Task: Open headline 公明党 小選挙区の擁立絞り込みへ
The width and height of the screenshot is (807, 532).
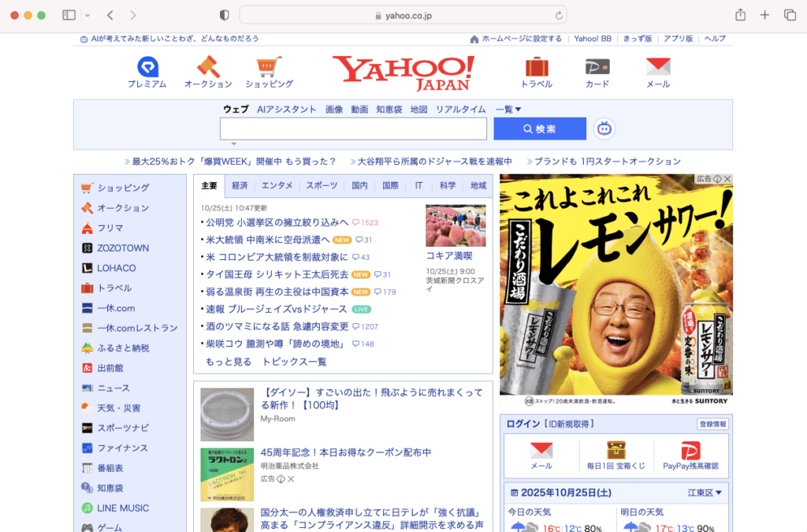Action: coord(277,222)
